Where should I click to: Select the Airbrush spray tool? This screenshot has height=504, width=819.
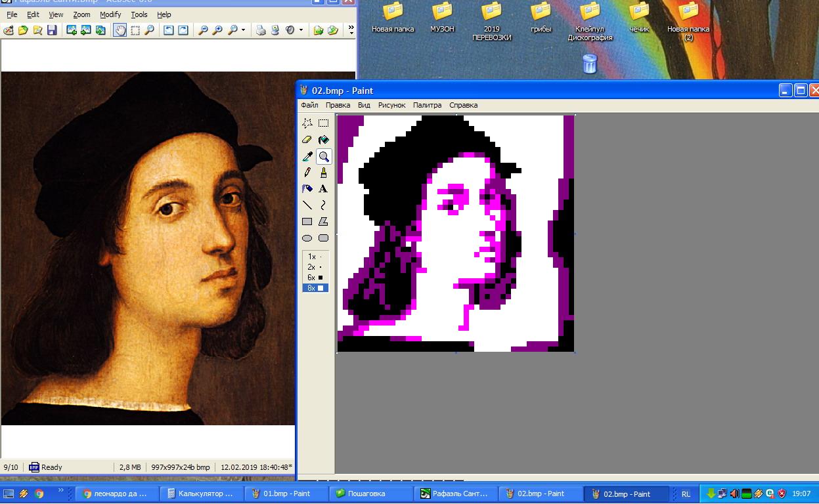click(307, 189)
